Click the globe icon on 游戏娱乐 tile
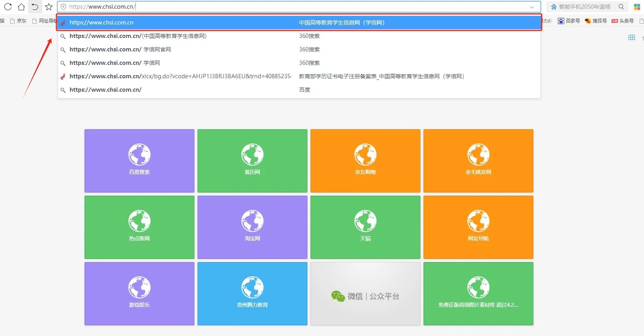Viewport: 644px width, 336px height. pos(139,287)
